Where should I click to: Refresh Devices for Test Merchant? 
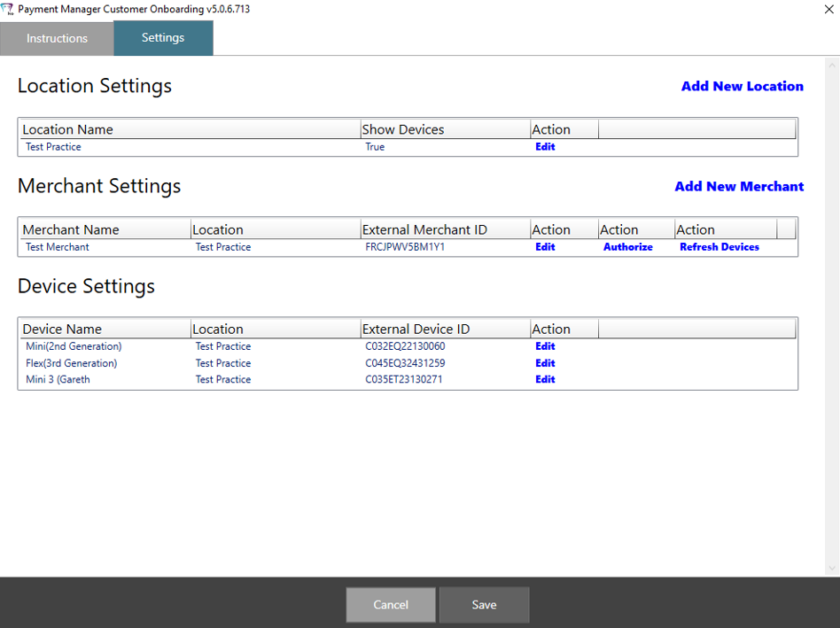pos(719,247)
